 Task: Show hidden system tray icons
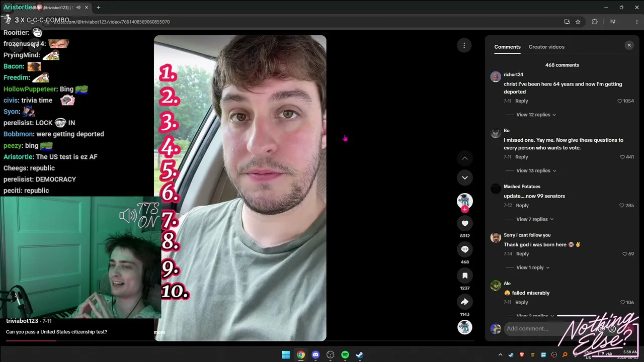click(x=500, y=355)
